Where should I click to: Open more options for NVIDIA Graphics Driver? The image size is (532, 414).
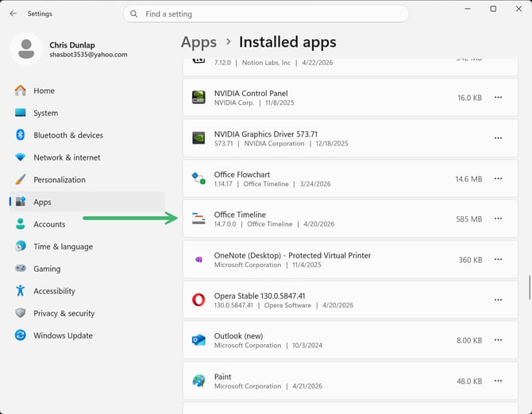click(499, 138)
